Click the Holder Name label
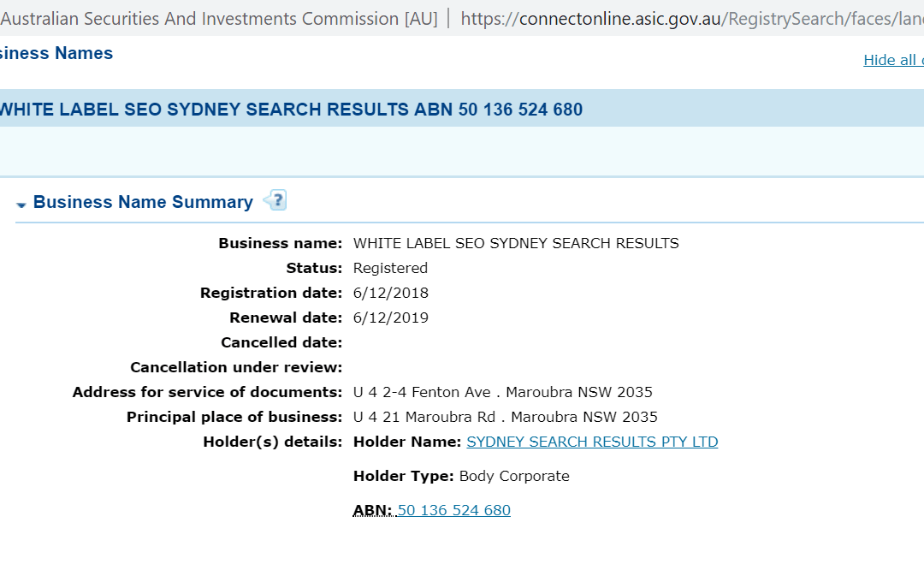 pyautogui.click(x=407, y=442)
